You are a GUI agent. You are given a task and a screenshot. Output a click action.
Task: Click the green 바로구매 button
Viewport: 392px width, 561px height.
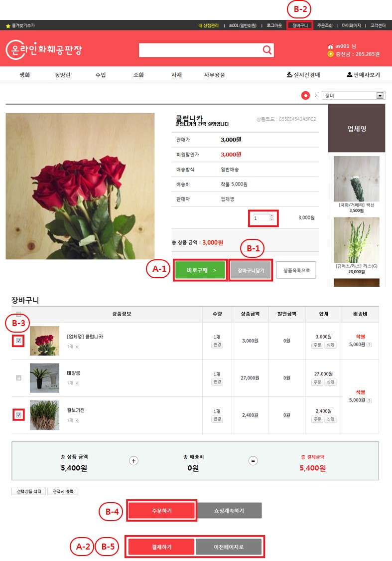(x=200, y=270)
